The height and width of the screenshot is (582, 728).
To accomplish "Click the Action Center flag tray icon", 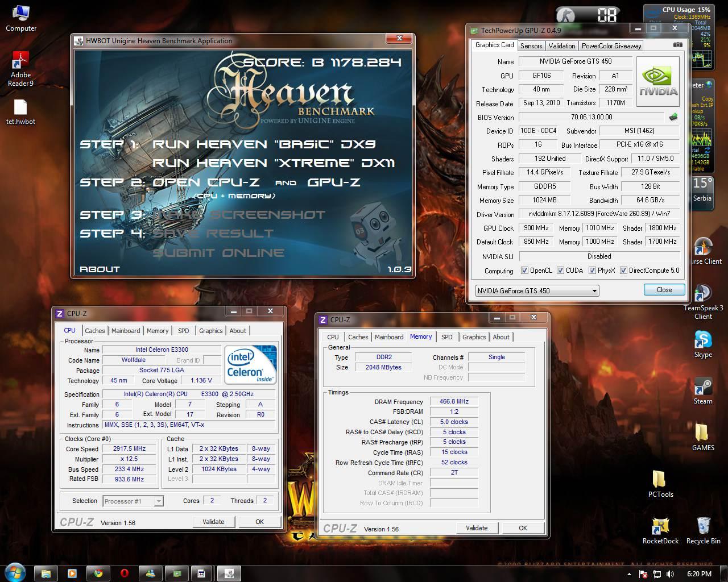I will (x=643, y=574).
